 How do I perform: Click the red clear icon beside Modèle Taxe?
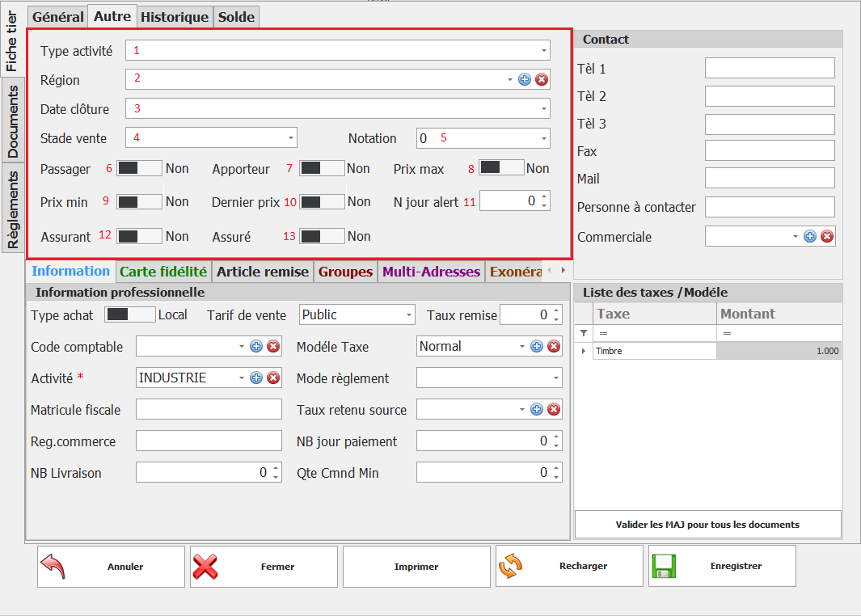(554, 347)
